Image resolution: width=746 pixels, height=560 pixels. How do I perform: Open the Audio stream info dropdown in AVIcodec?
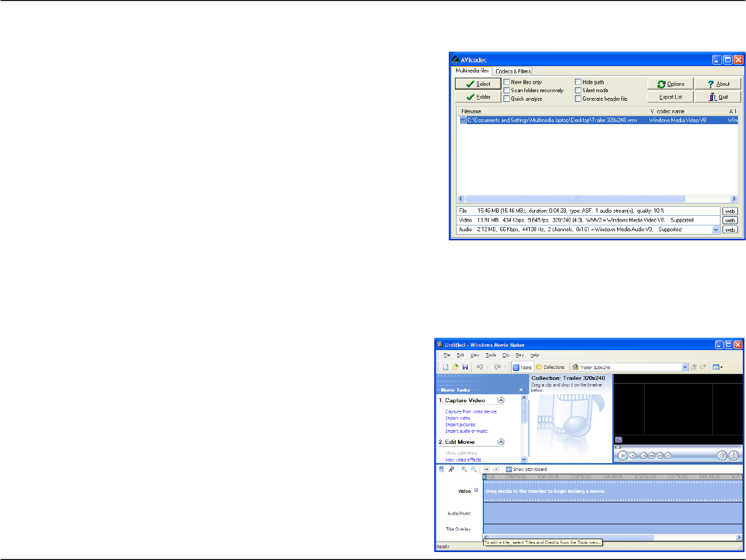tap(716, 230)
